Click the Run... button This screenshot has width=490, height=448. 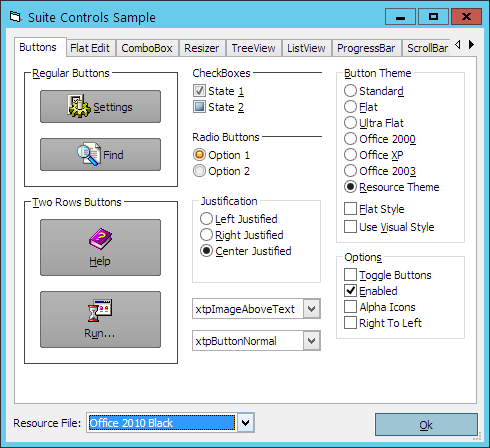(x=100, y=319)
